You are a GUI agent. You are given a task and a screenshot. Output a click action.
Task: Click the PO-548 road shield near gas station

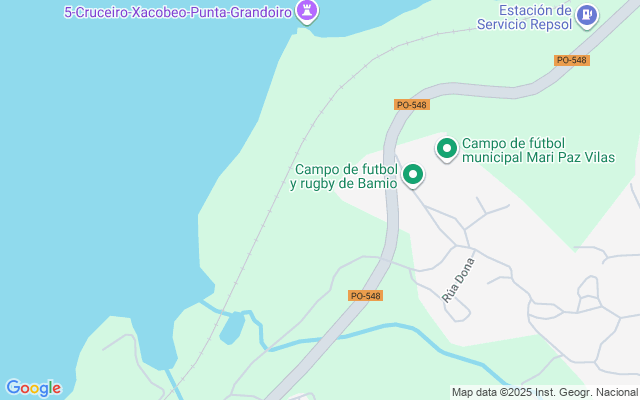click(x=571, y=60)
